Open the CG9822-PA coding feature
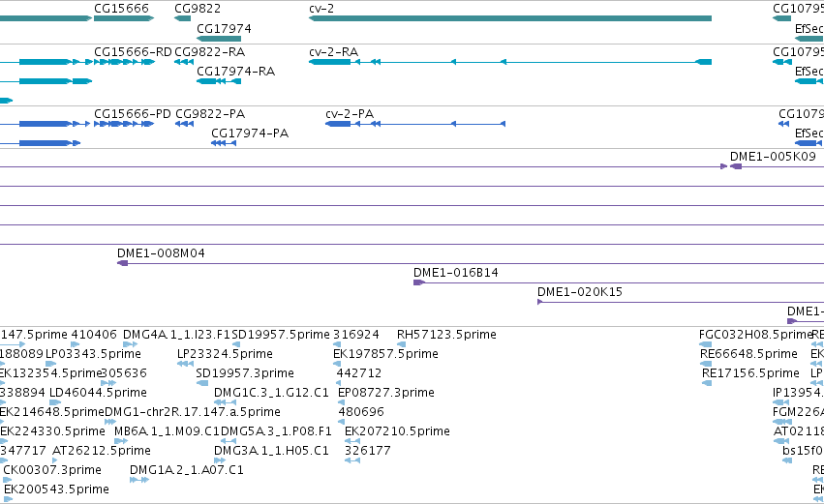The image size is (824, 504). point(184,124)
